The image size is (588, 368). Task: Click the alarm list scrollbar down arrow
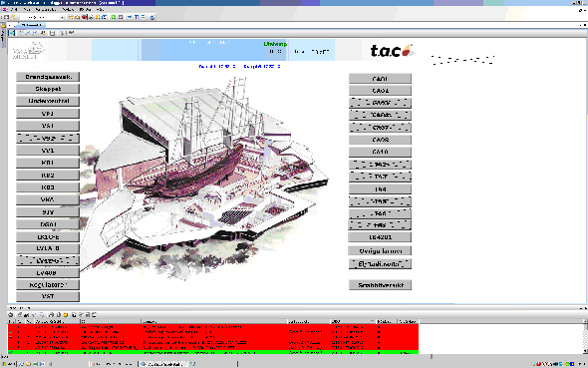[x=585, y=351]
